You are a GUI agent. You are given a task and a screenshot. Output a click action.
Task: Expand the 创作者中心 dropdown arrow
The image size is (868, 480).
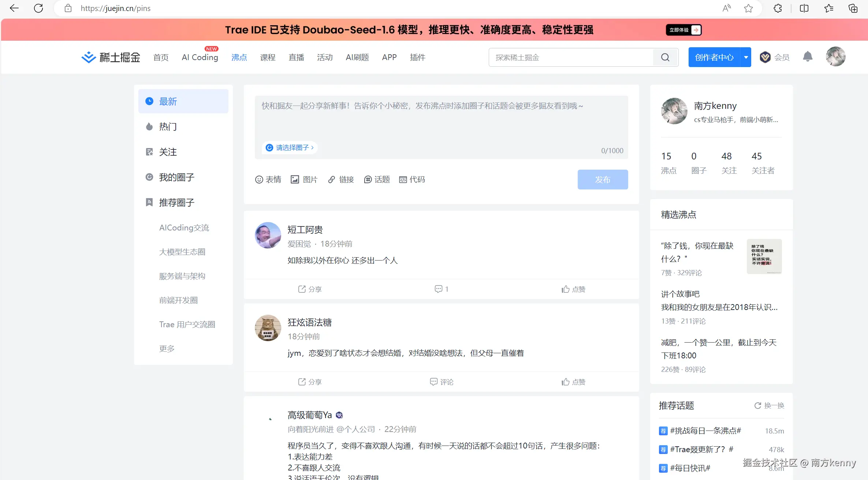pyautogui.click(x=745, y=57)
